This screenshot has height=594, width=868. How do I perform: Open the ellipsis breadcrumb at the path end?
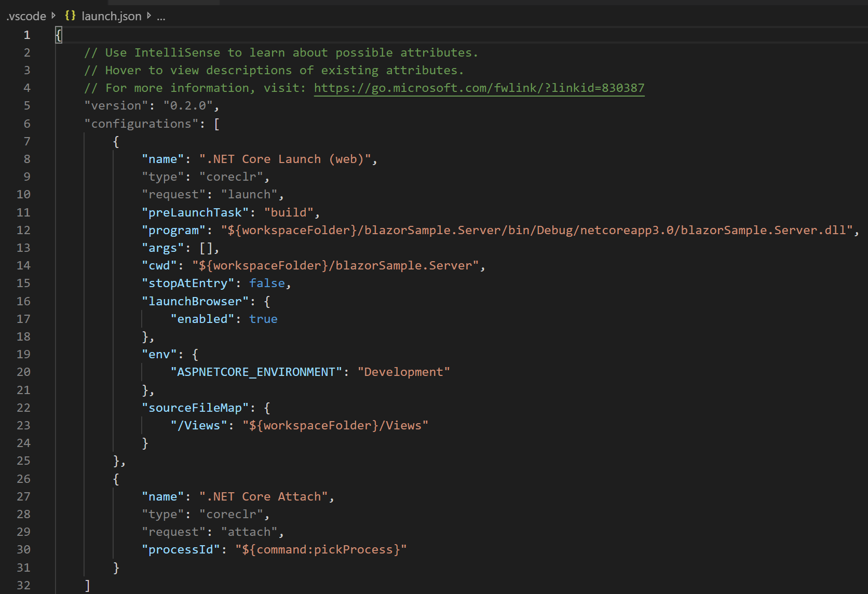coord(161,17)
